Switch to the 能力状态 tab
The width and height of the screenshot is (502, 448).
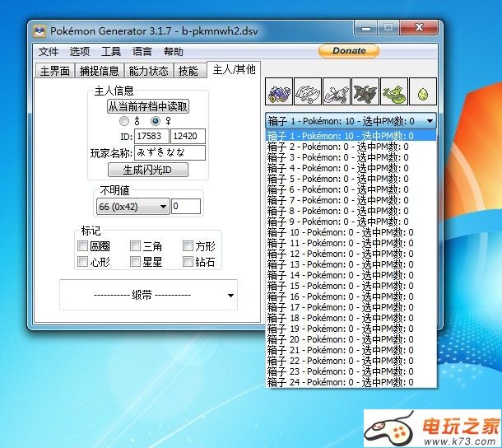pos(151,71)
